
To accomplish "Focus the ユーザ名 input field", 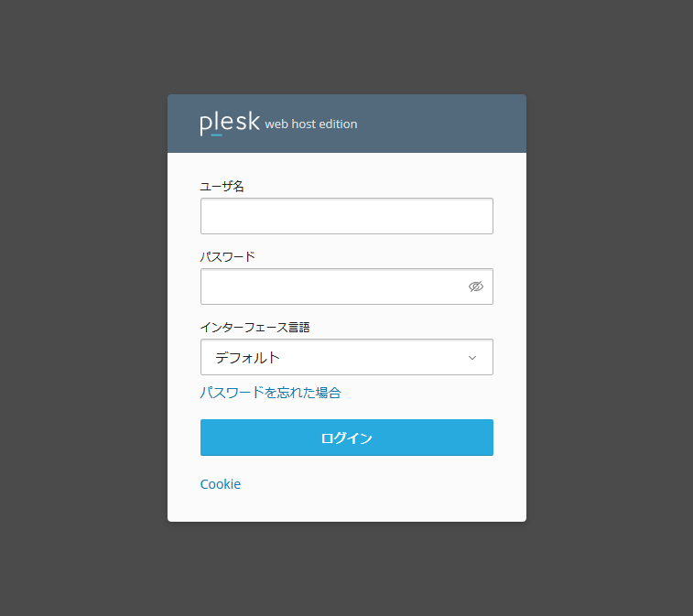I will (346, 216).
